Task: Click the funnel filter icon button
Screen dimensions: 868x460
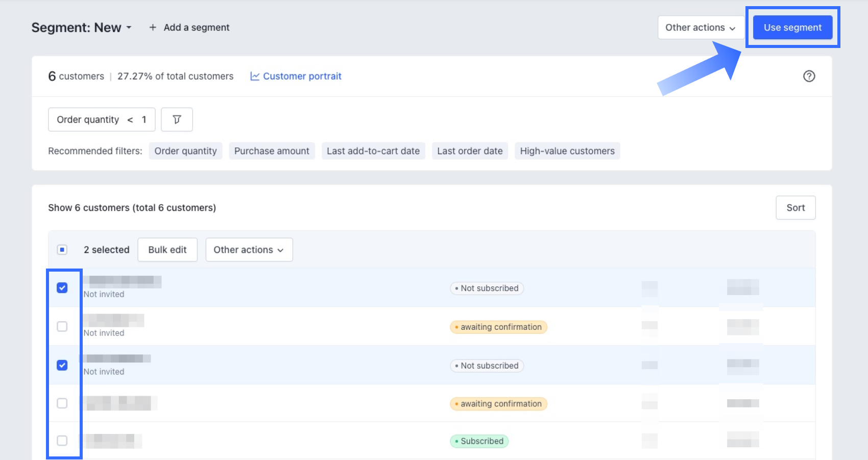Action: (177, 119)
